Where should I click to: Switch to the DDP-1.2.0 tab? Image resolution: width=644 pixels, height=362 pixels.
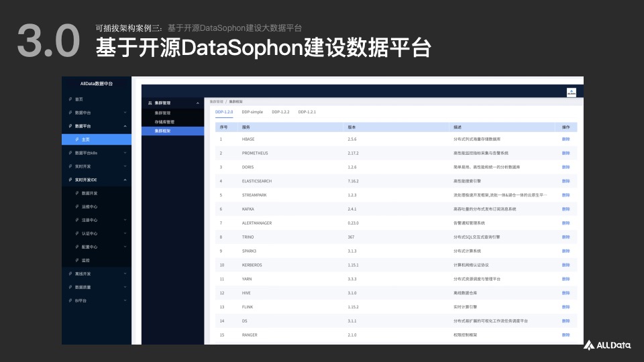click(x=224, y=112)
